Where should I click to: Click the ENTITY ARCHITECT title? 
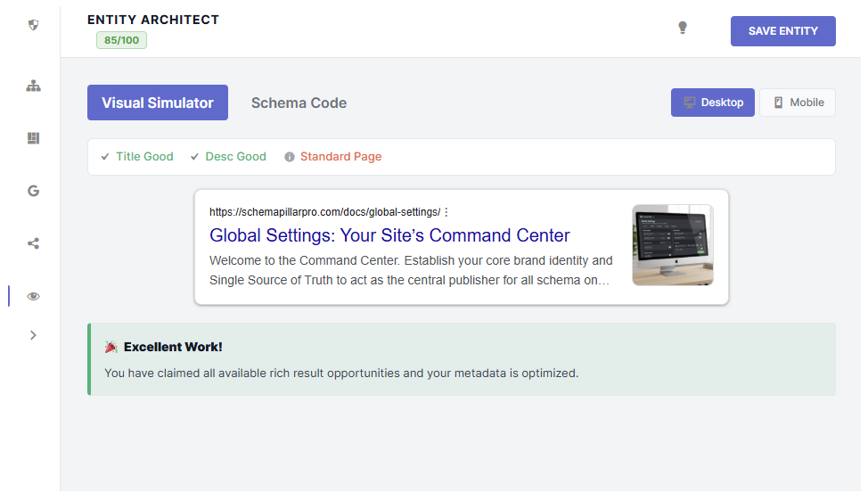tap(153, 20)
